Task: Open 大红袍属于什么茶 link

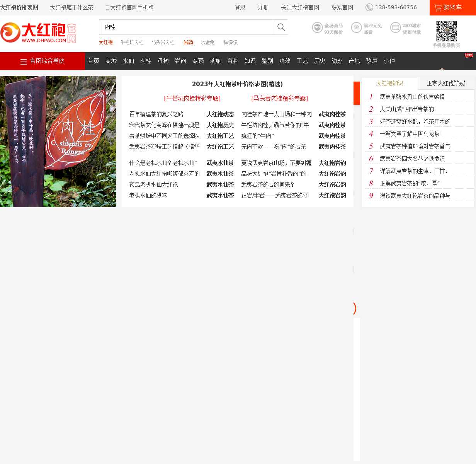Action: [x=71, y=8]
